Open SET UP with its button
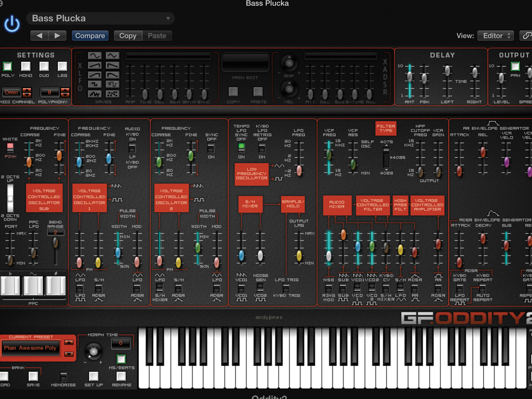The height and width of the screenshot is (399, 532). pyautogui.click(x=93, y=376)
